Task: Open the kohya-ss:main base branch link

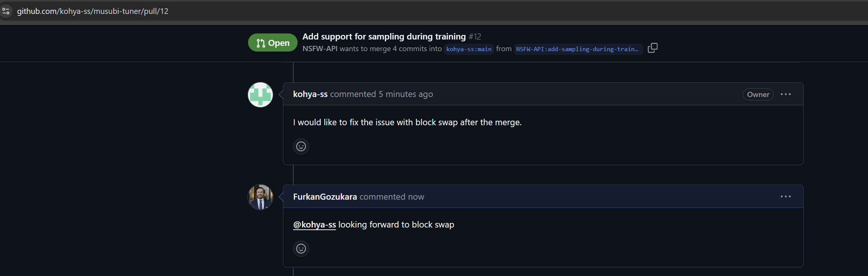Action: (469, 49)
